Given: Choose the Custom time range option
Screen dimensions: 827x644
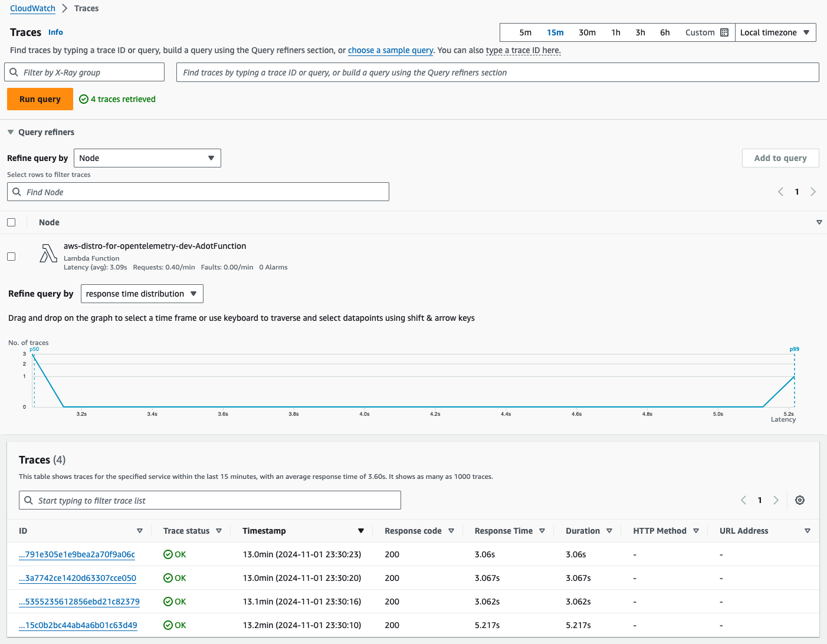Looking at the screenshot, I should (x=700, y=32).
